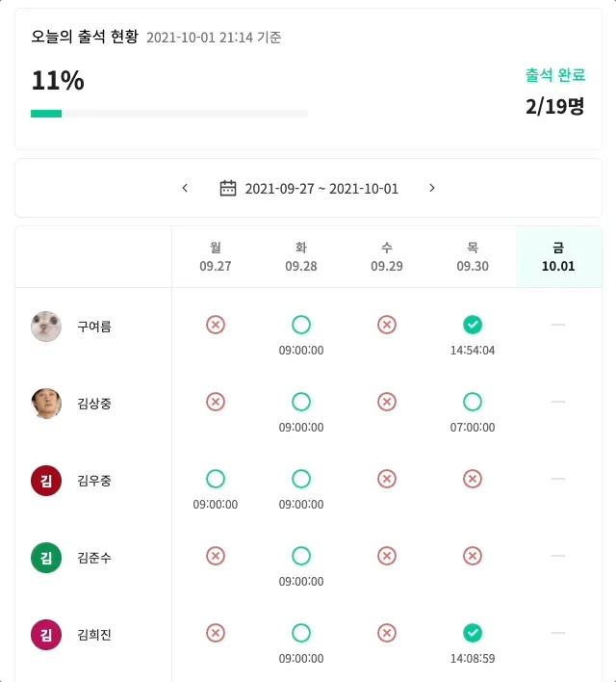The width and height of the screenshot is (616, 682).
Task: Click the calendar icon beside the date range
Action: coord(228,188)
